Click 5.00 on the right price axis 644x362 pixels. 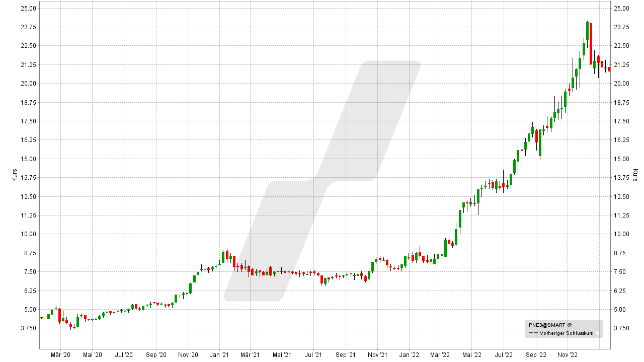620,309
